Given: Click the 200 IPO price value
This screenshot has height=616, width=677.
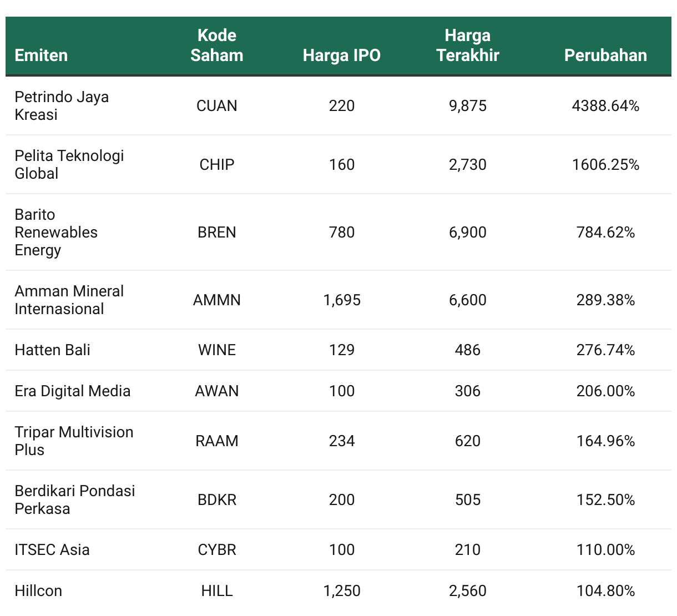Looking at the screenshot, I should click(x=341, y=499).
